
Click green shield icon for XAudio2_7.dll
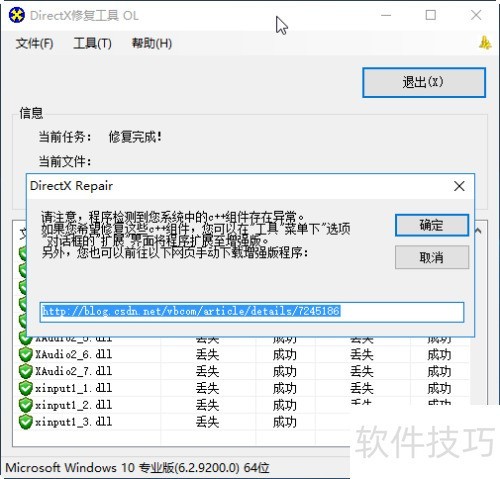pyautogui.click(x=25, y=371)
